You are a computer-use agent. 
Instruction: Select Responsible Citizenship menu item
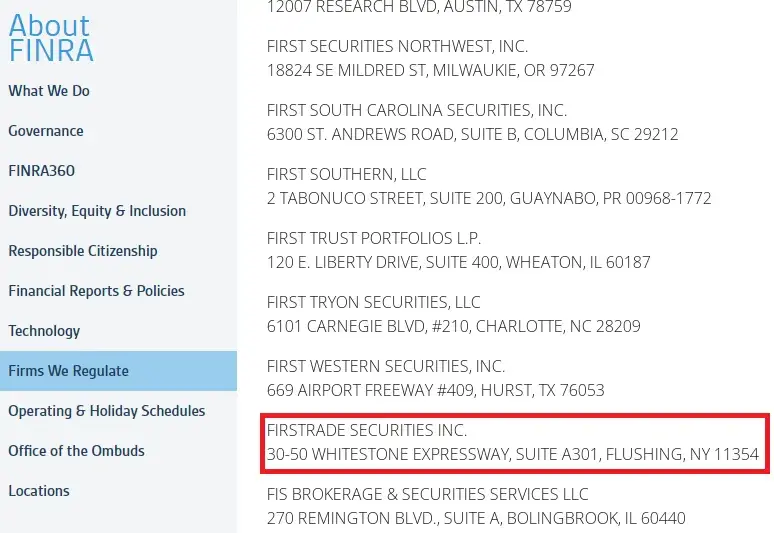[x=83, y=251]
